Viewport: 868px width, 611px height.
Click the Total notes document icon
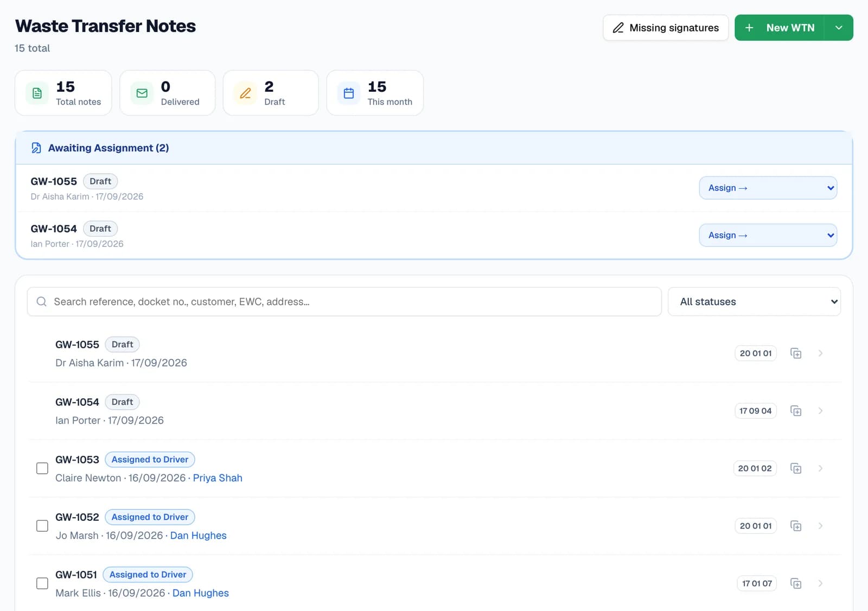pyautogui.click(x=37, y=93)
